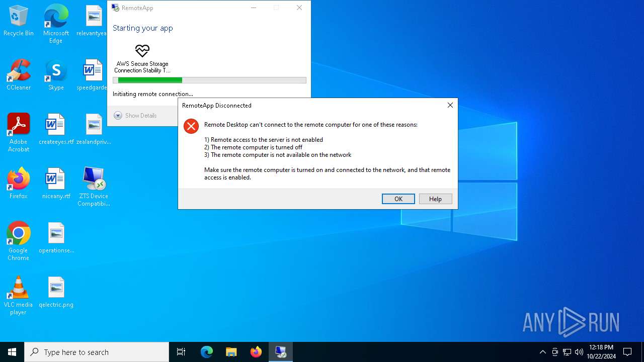644x362 pixels.
Task: Click 'not available on the network' line
Action: (x=278, y=155)
